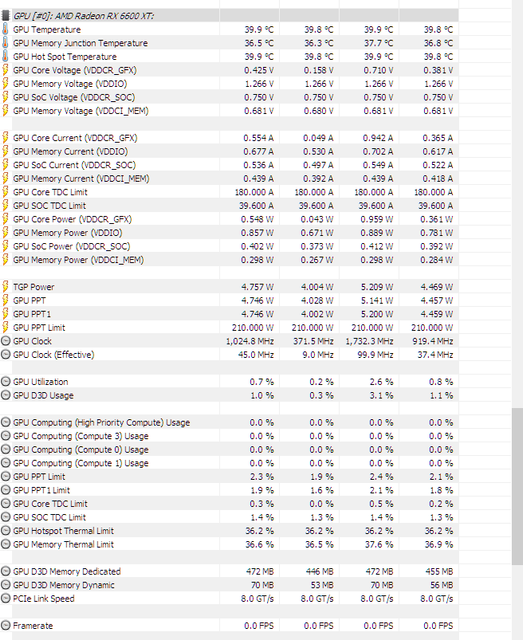Click lightning icon next to GPU SoC Current (VDDCR_SOC)
The width and height of the screenshot is (523, 640).
[5, 165]
